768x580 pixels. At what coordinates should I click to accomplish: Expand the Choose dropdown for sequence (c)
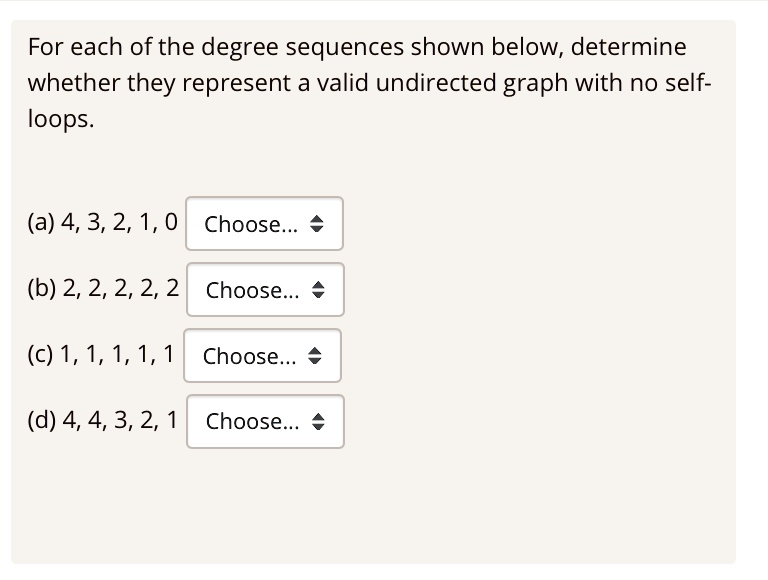coord(263,355)
